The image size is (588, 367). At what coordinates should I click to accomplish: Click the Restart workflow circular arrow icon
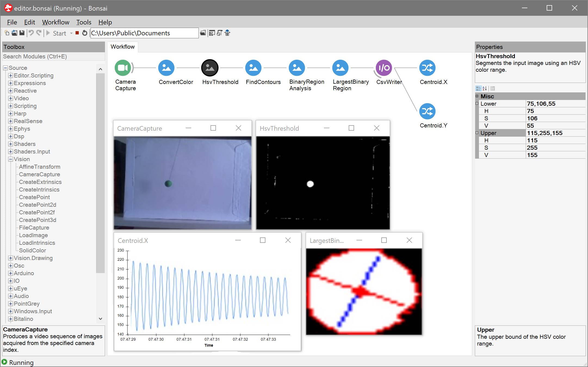(x=85, y=33)
